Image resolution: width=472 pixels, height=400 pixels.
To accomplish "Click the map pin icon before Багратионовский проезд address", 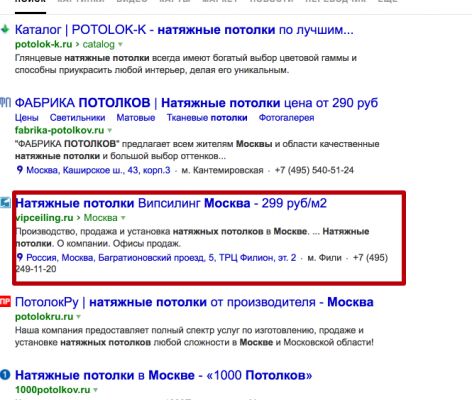I will coord(20,257).
